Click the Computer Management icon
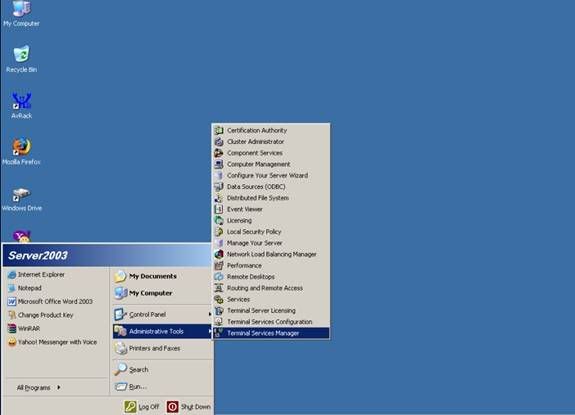The image size is (575, 415). point(219,164)
